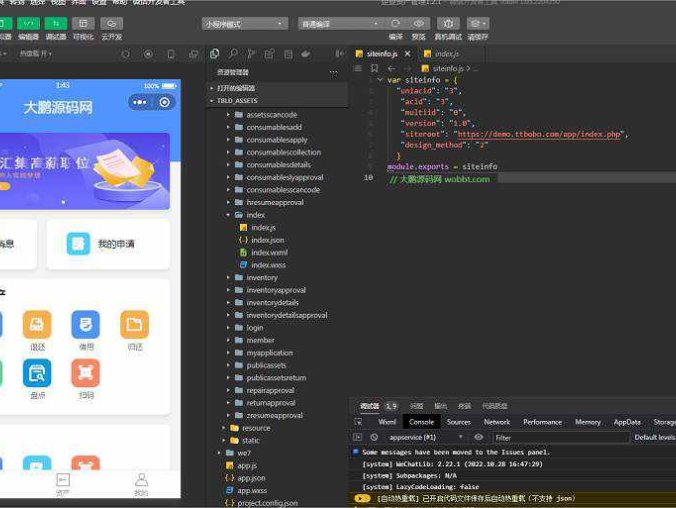Open the 小程序模式 mode dropdown

pos(244,24)
